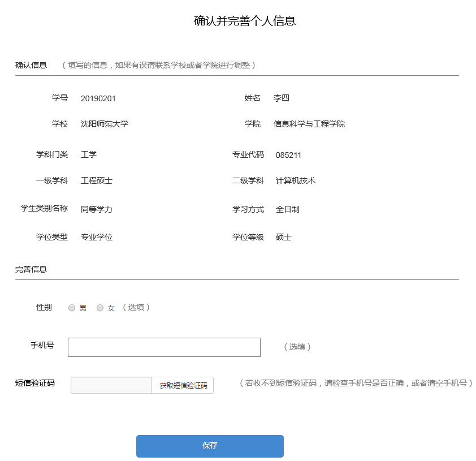Click the degree type value 专业学位
Screen dimensions: 476x461
[97, 237]
